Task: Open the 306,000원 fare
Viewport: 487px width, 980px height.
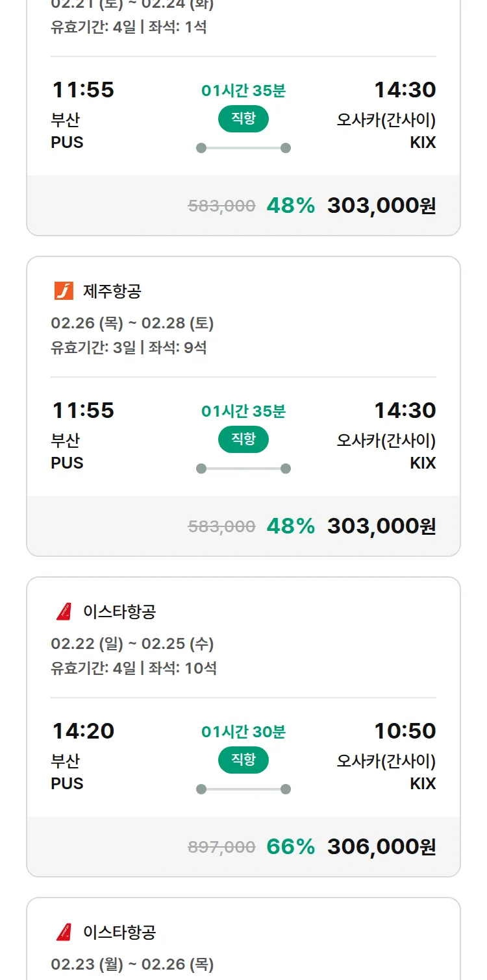Action: (381, 846)
